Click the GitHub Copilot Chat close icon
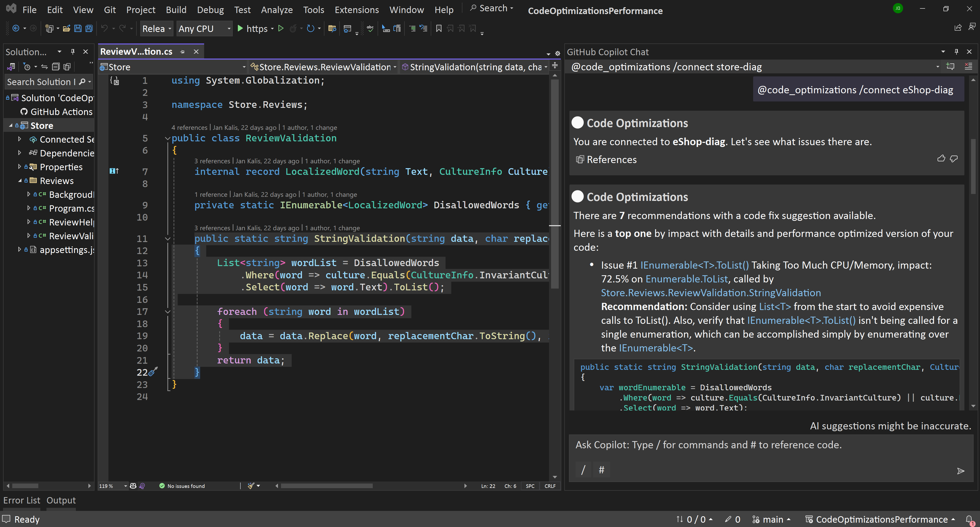The width and height of the screenshot is (980, 527). (970, 52)
